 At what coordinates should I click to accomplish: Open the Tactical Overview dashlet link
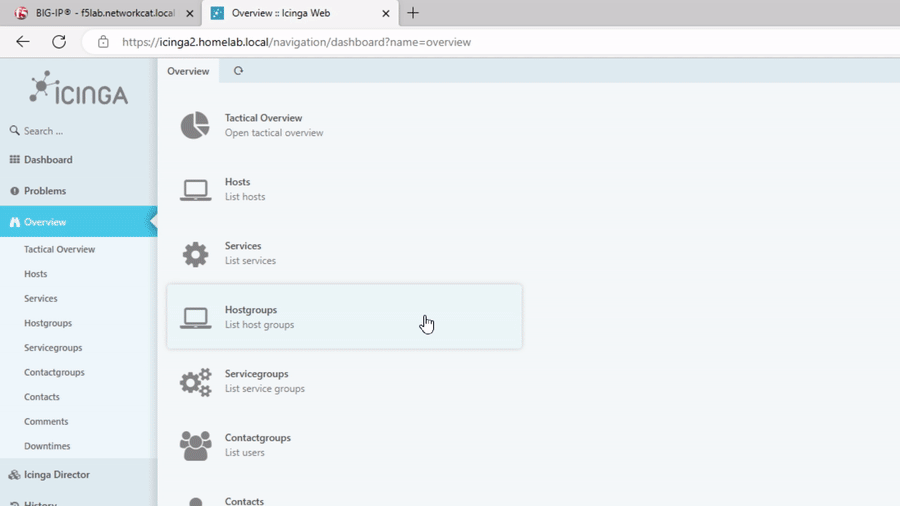263,118
